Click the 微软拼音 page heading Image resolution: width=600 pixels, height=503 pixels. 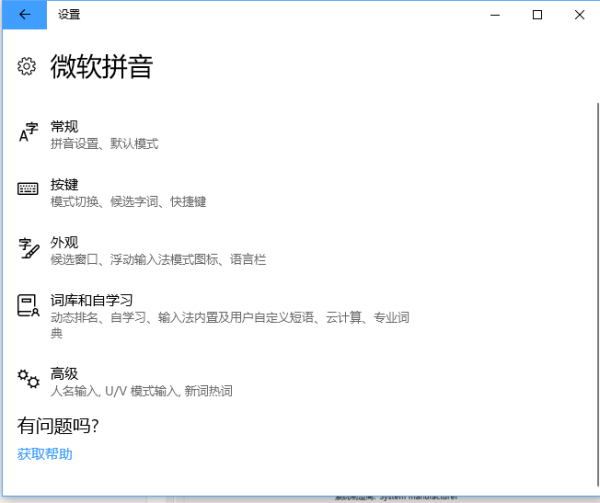pyautogui.click(x=102, y=67)
